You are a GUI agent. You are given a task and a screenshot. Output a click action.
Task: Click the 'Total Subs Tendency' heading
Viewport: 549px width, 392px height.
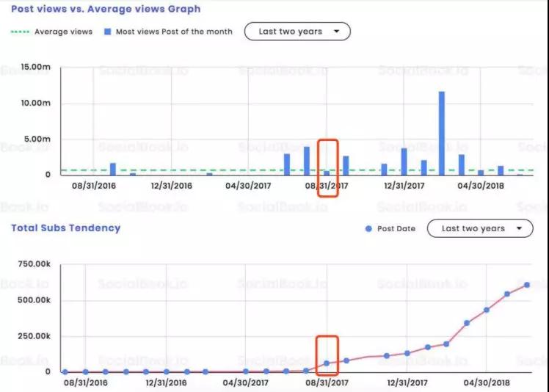66,228
